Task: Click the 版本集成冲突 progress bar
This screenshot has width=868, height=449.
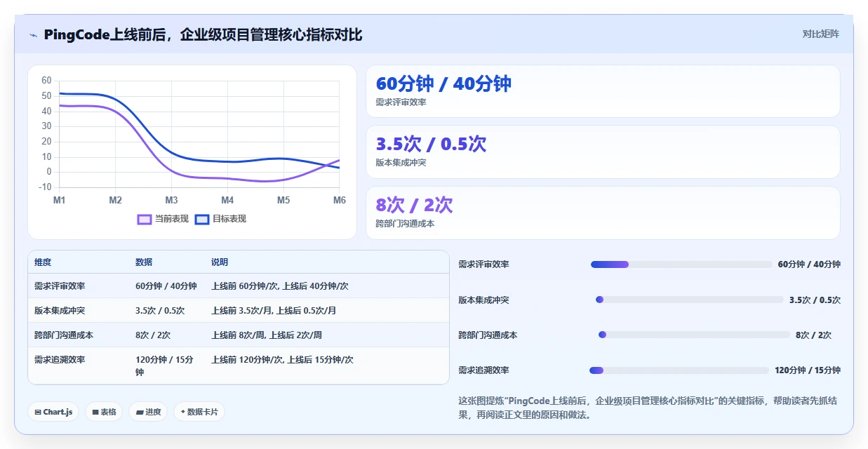Action: tap(689, 300)
